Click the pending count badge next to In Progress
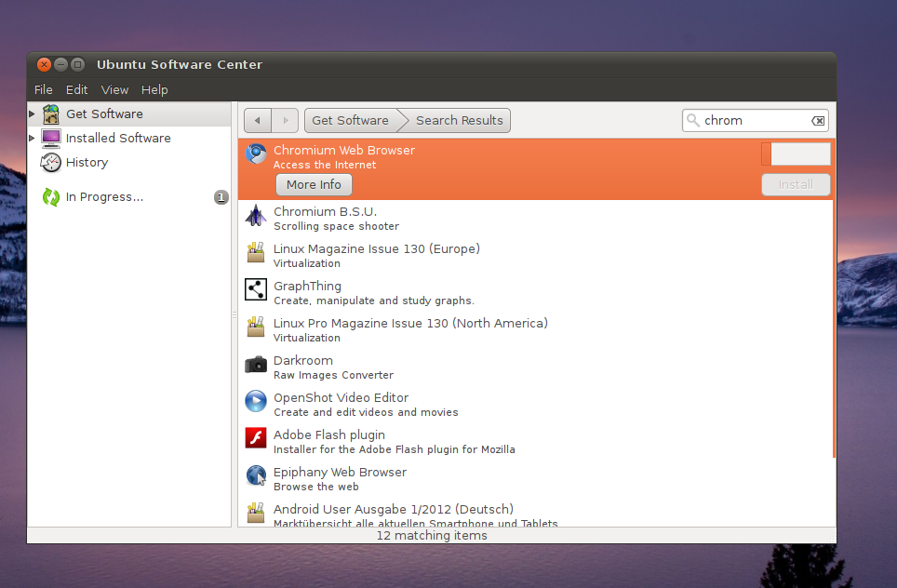The width and height of the screenshot is (897, 588). [x=221, y=197]
